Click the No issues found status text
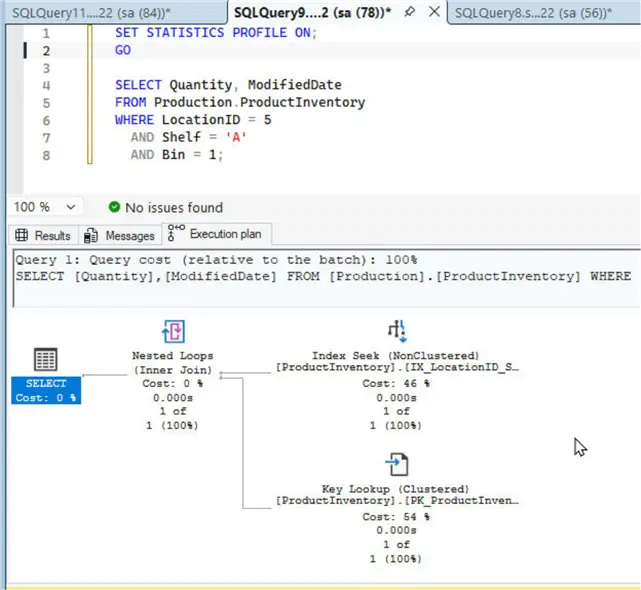Image resolution: width=641 pixels, height=590 pixels. click(174, 208)
